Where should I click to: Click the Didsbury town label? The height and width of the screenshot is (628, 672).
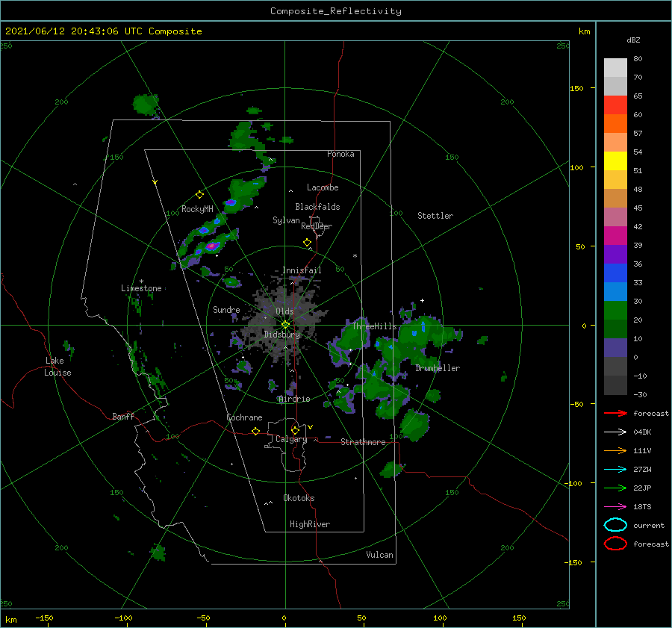pos(281,335)
